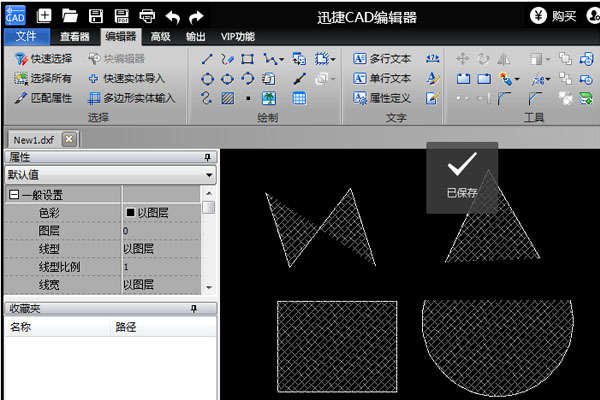The image size is (600, 400).
Task: Select the Line drawing tool
Action: [207, 59]
